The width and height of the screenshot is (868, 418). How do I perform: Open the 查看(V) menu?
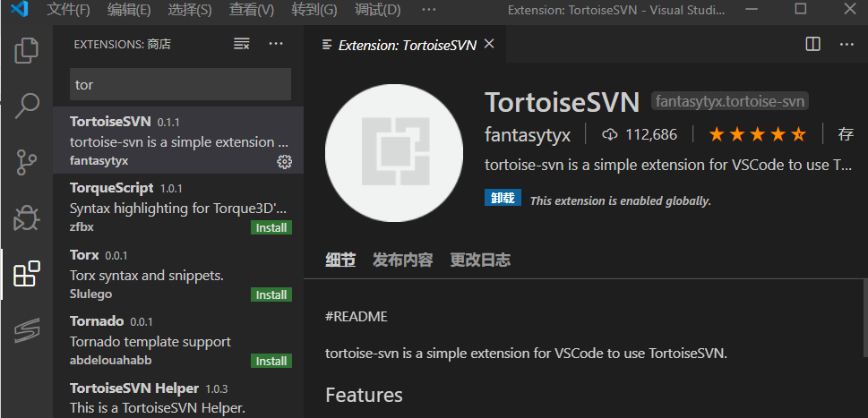point(252,10)
